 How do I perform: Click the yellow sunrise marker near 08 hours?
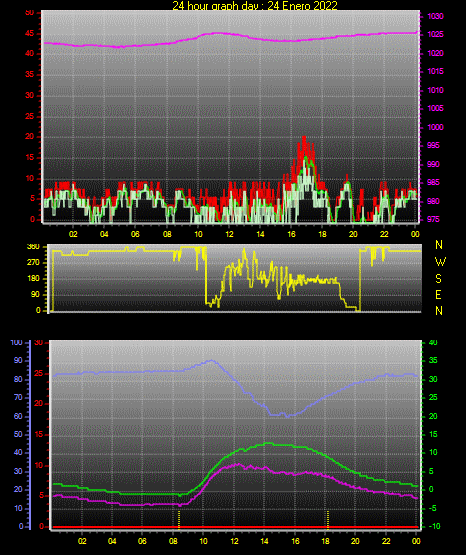(179, 520)
